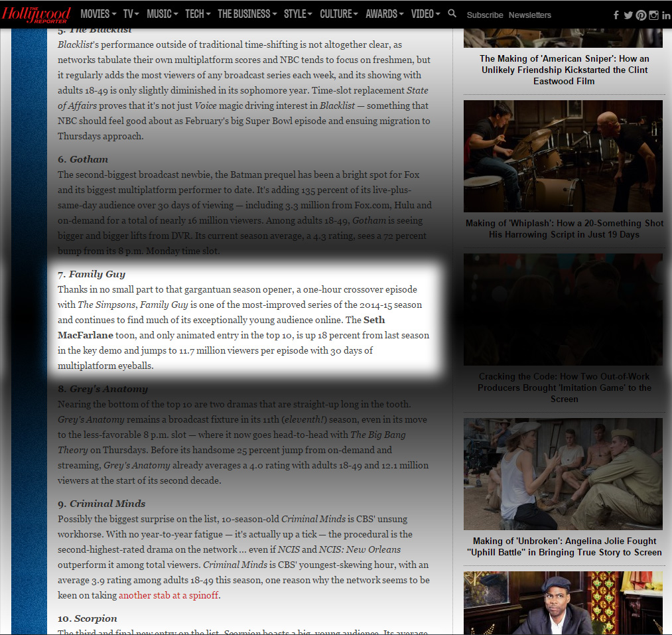Click the '6. Gotham' heading

(x=83, y=159)
